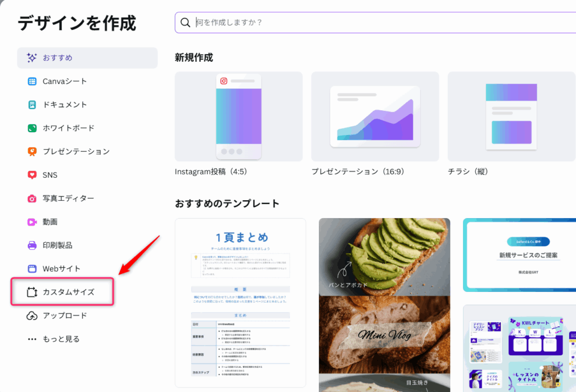Click the ホワイトボード icon in sidebar
The image size is (576, 392).
tap(32, 128)
